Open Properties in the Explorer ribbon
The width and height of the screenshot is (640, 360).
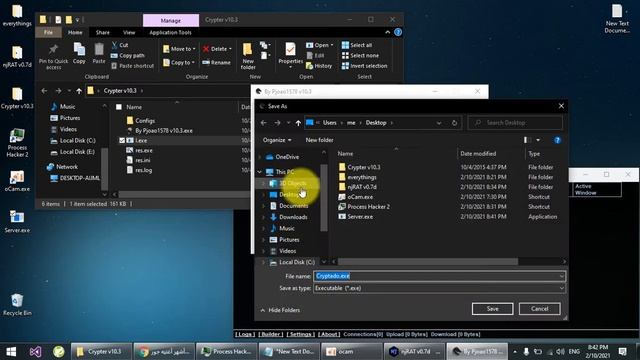coord(290,54)
